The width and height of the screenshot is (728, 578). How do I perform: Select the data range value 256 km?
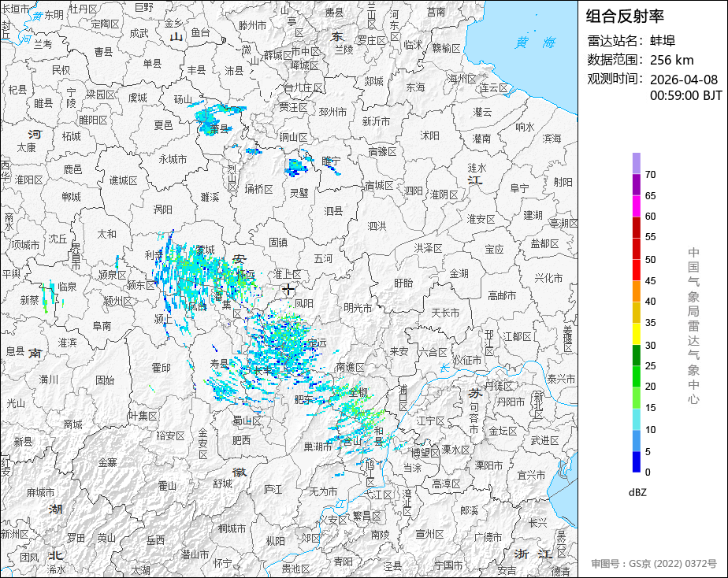tap(672, 60)
